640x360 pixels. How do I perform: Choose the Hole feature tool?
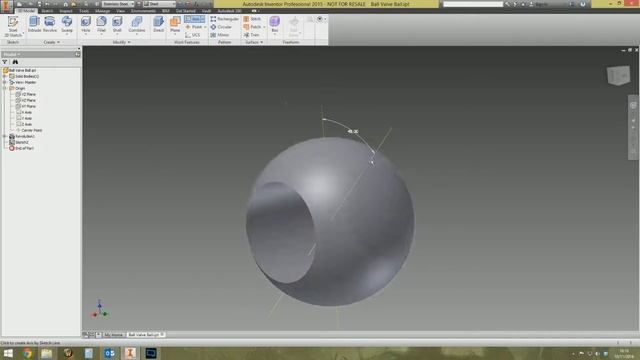[x=86, y=25]
